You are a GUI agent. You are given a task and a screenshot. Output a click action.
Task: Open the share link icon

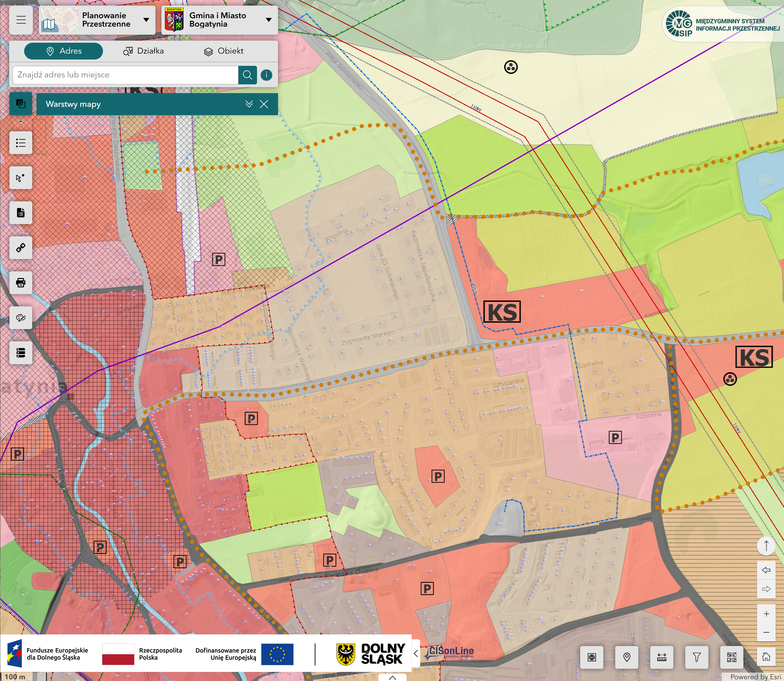[x=21, y=248]
